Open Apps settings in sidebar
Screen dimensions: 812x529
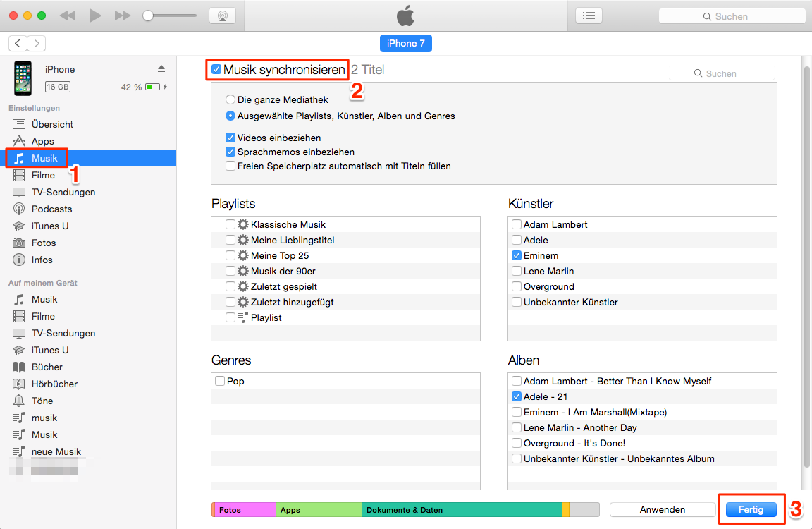pyautogui.click(x=42, y=141)
